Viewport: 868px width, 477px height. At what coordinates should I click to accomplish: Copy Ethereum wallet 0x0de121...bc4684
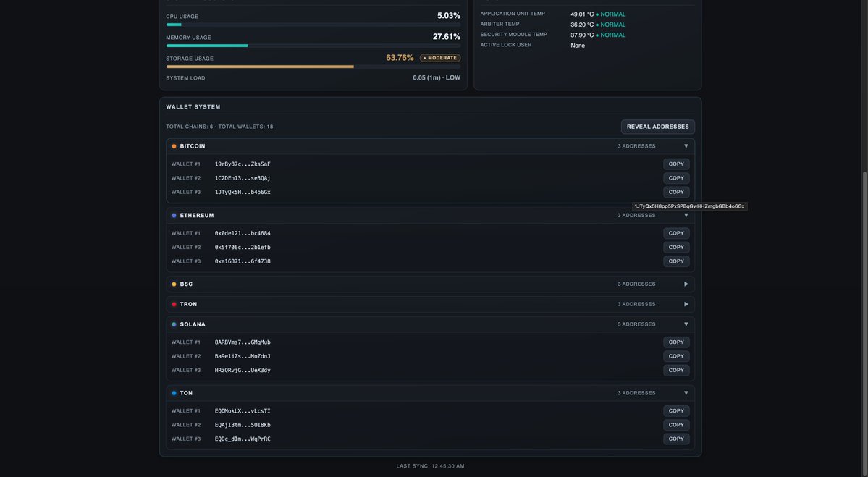[x=676, y=233]
